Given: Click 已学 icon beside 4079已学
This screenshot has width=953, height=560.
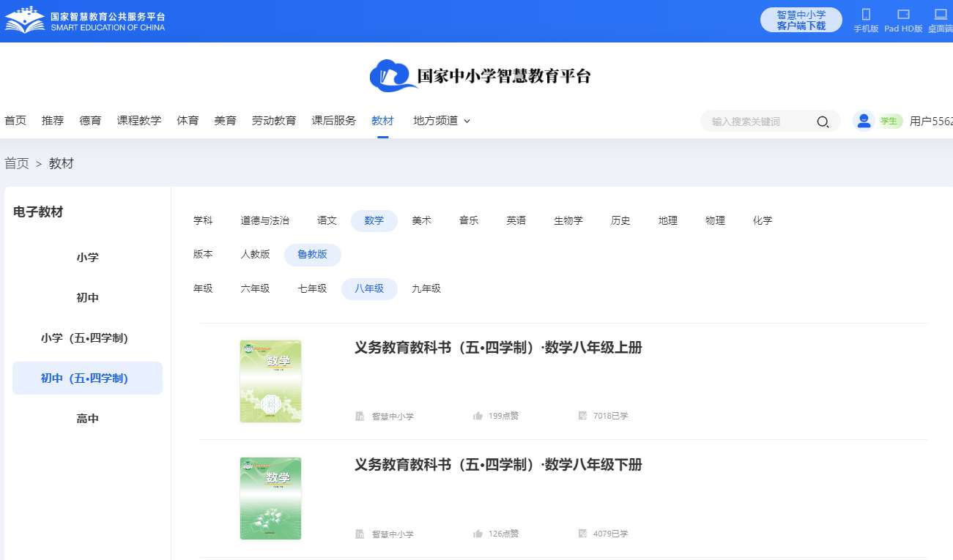Looking at the screenshot, I should (583, 534).
